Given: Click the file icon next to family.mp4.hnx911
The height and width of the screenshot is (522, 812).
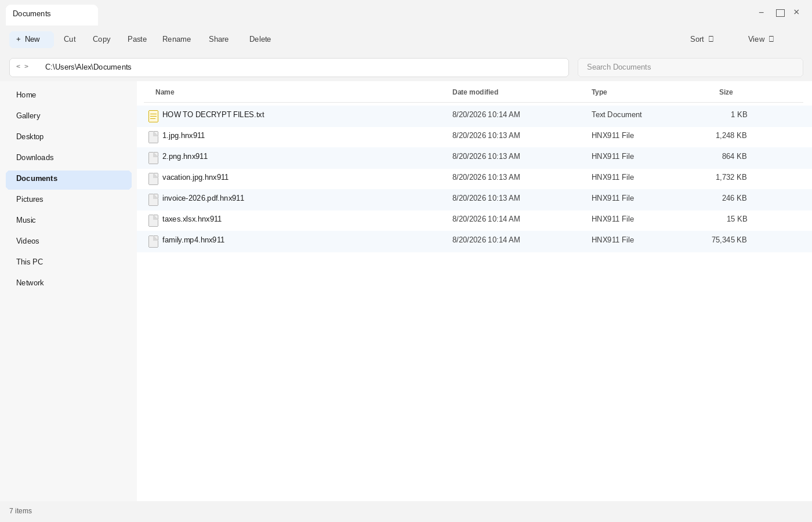Looking at the screenshot, I should (153, 241).
